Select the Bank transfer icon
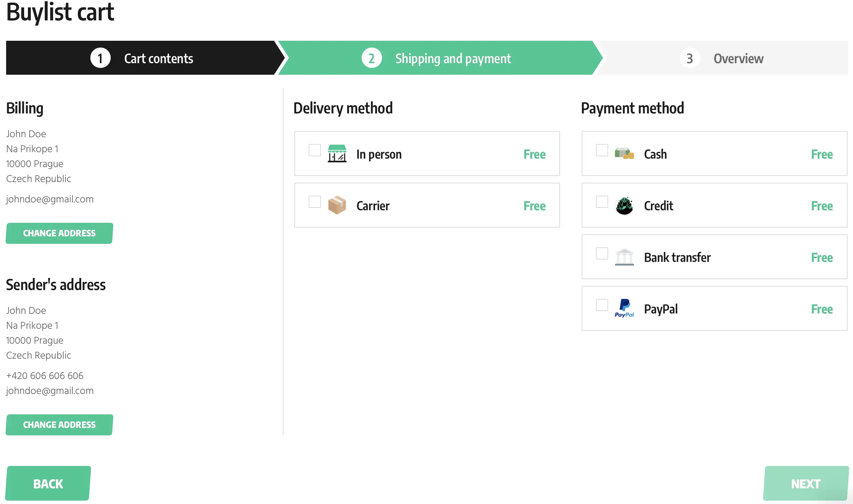Image resolution: width=853 pixels, height=504 pixels. (624, 257)
